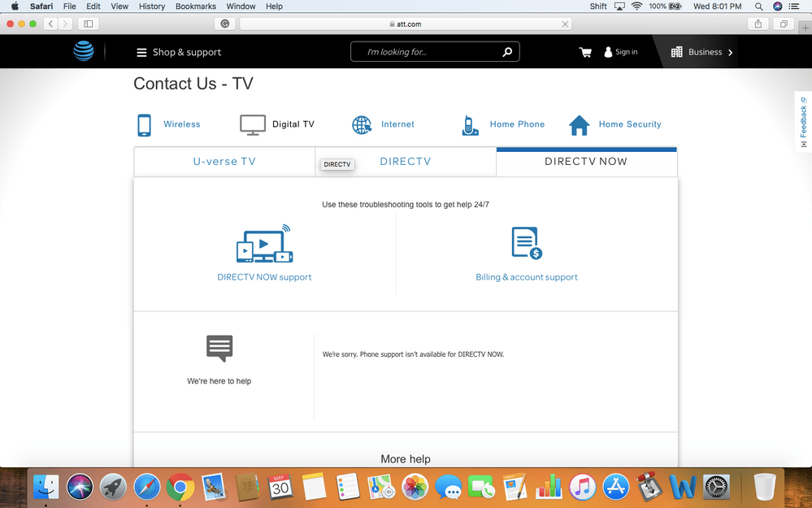The image size is (812, 508).
Task: Open the Business section
Action: [701, 52]
